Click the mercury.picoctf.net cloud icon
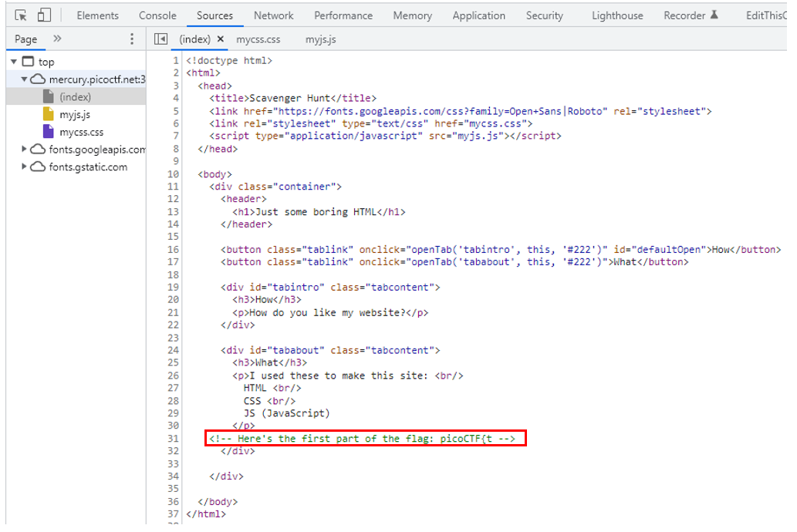 (x=38, y=79)
